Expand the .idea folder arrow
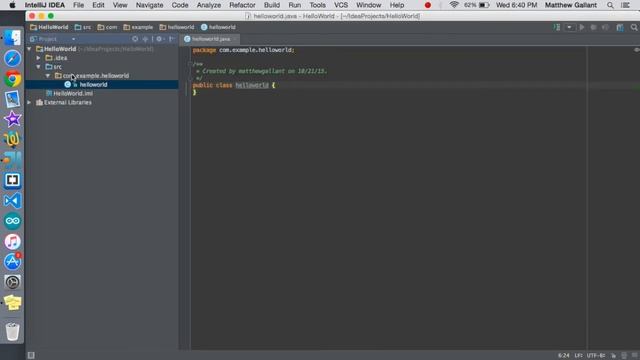640x360 pixels. click(38, 58)
